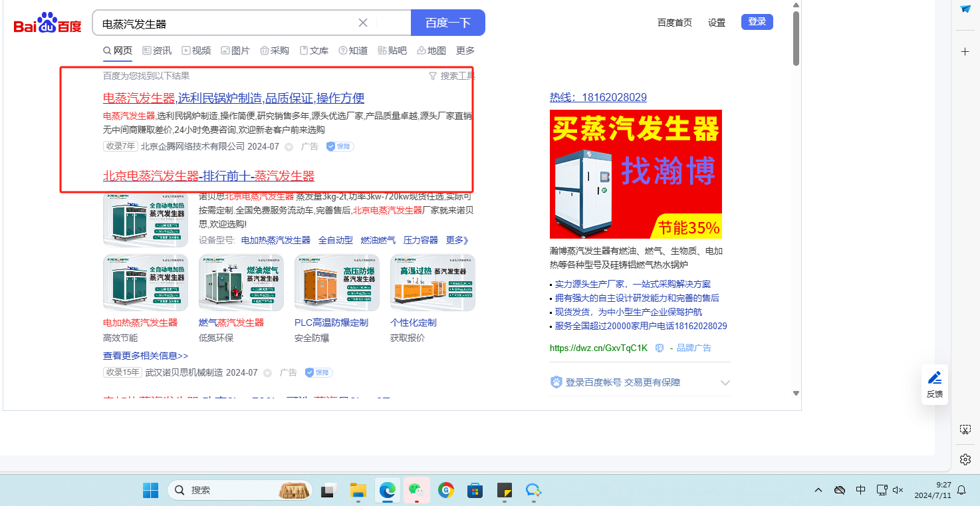Viewport: 980px width, 506px height.
Task: Click the 百度一下 search button
Action: pyautogui.click(x=448, y=23)
